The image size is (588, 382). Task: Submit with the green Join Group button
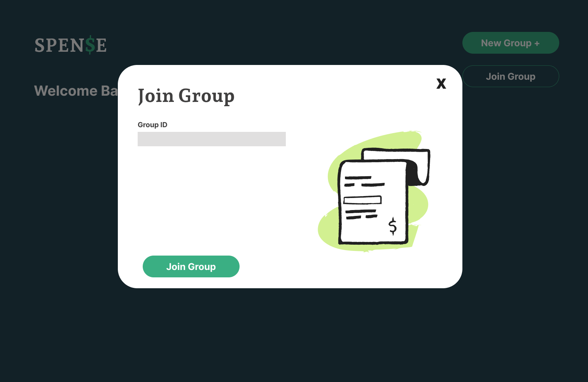(x=191, y=266)
